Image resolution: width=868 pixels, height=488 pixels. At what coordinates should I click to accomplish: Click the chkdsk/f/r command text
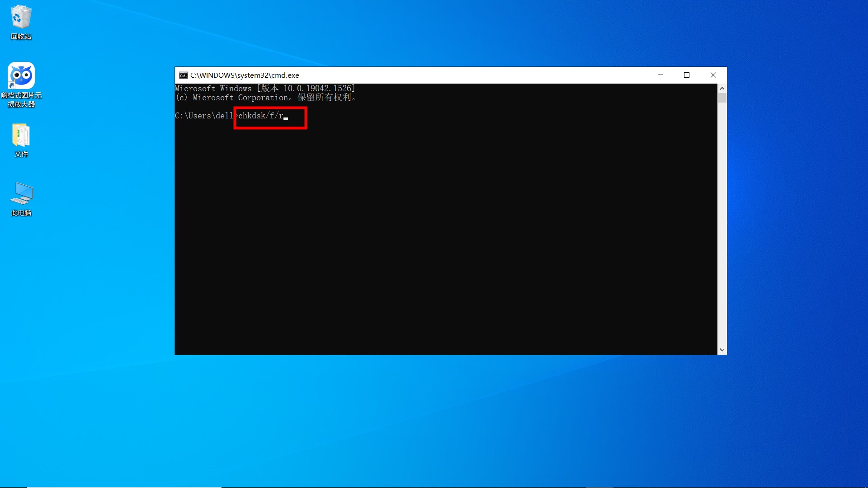[260, 116]
